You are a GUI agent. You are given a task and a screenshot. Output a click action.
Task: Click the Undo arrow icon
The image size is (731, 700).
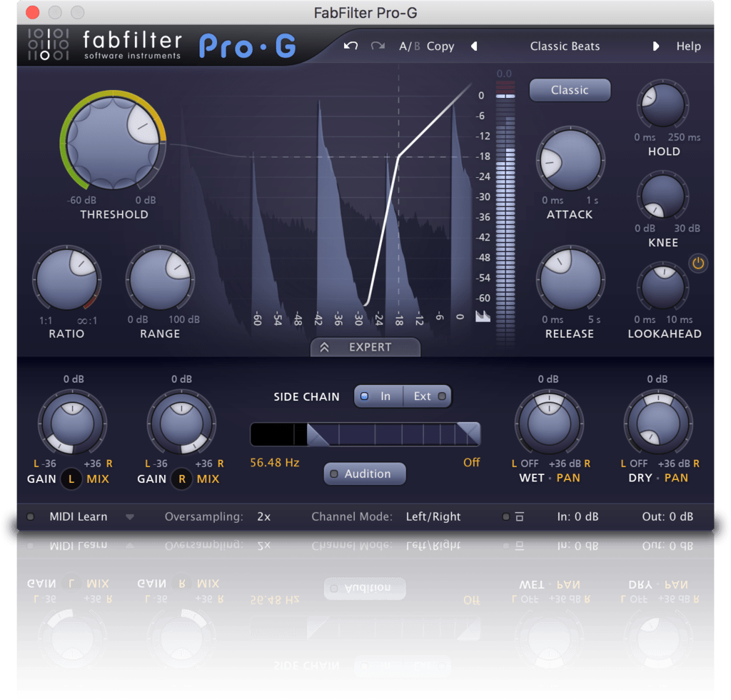point(349,45)
